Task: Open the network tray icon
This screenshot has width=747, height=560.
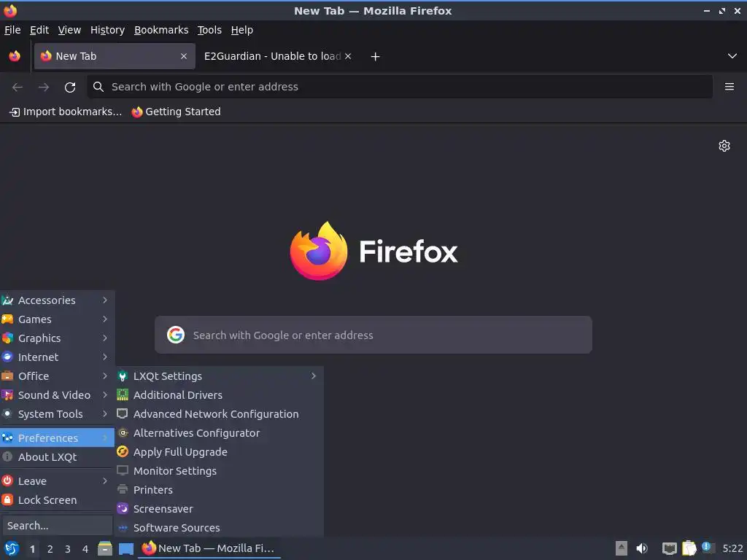Action: [x=670, y=548]
